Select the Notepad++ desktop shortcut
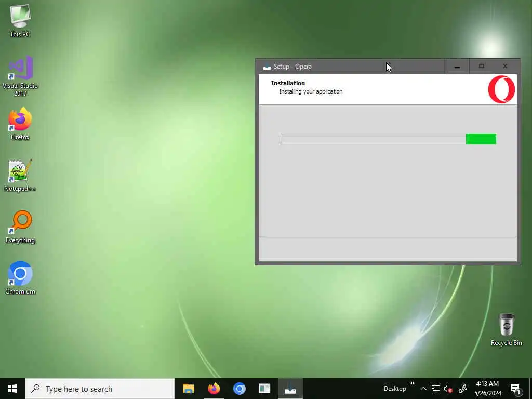This screenshot has height=399, width=532. pos(20,175)
